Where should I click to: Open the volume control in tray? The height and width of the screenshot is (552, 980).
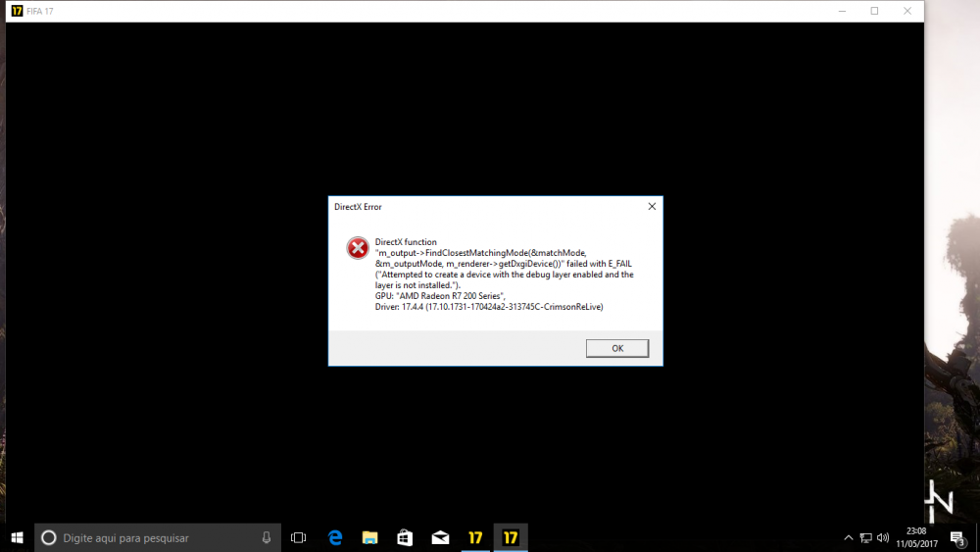click(x=883, y=537)
